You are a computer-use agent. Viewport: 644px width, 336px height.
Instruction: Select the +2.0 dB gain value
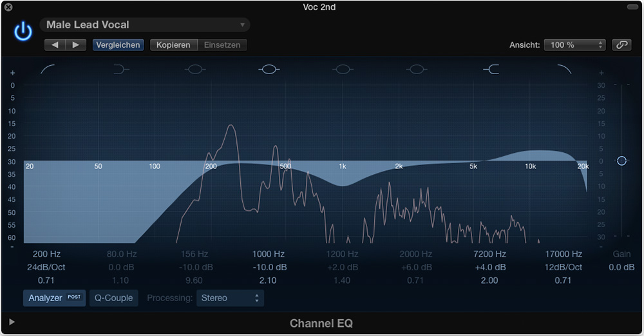coord(343,268)
